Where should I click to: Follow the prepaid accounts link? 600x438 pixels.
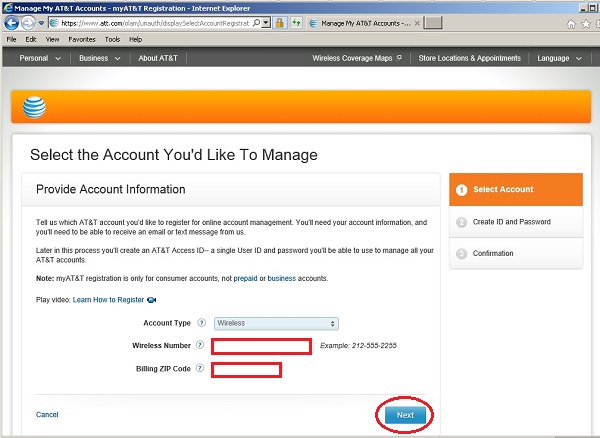click(245, 278)
